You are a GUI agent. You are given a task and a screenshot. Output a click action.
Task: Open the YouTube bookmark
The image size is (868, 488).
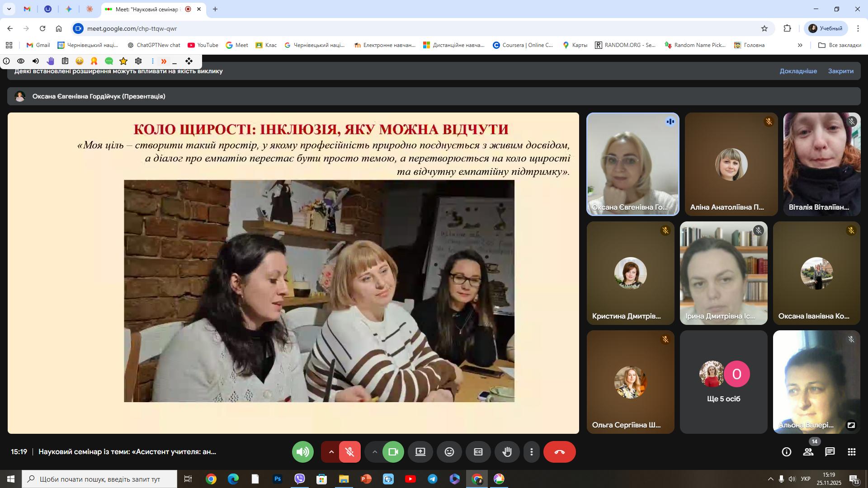[x=203, y=45]
